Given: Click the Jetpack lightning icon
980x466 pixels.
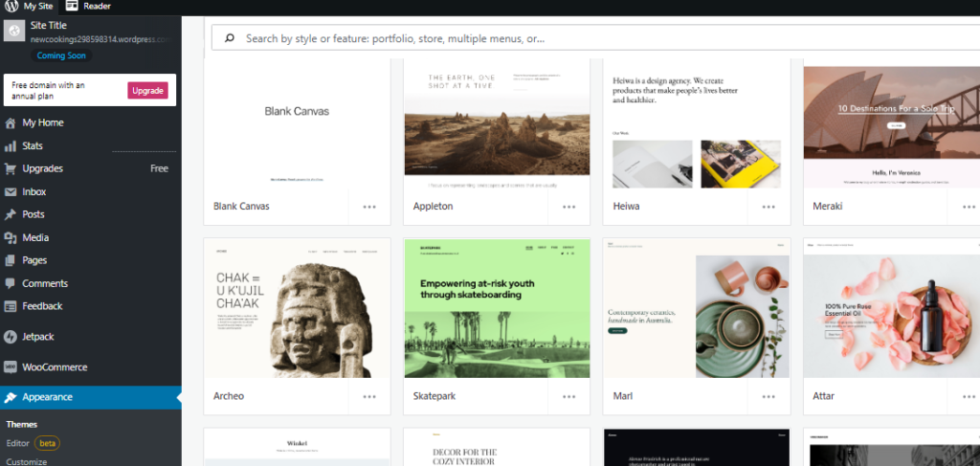Looking at the screenshot, I should click(10, 337).
